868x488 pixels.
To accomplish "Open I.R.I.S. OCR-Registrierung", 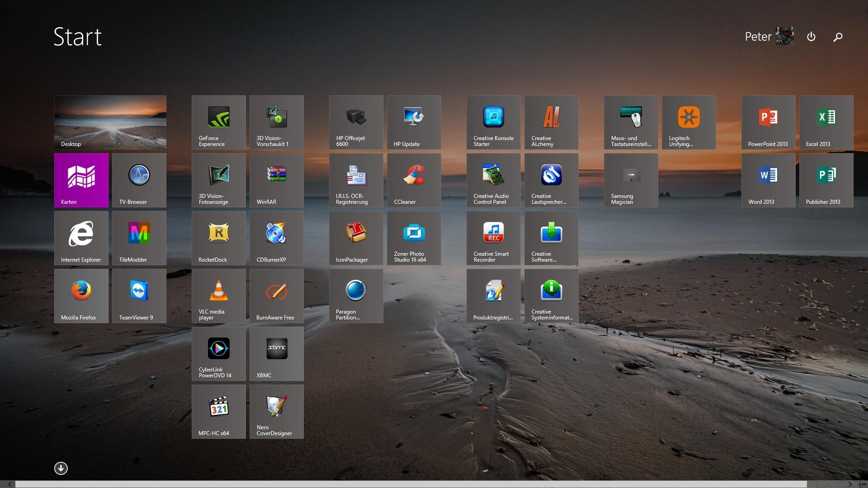I will point(356,180).
